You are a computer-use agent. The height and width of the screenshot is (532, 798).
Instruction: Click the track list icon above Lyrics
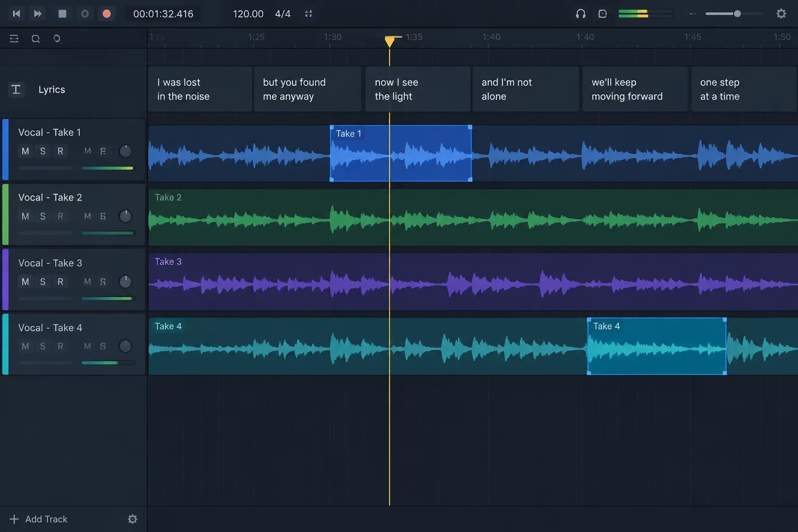point(14,38)
